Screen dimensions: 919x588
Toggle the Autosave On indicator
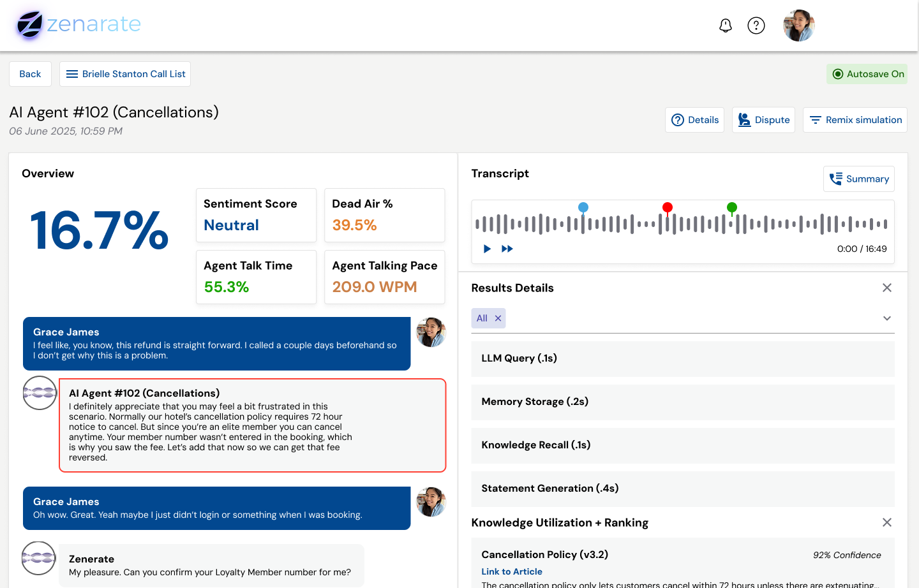point(867,74)
